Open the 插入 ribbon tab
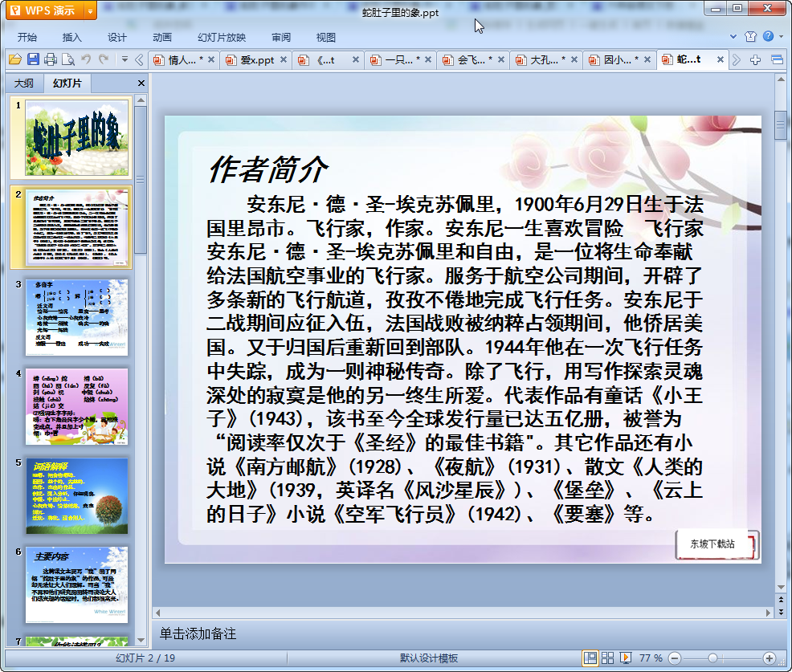The width and height of the screenshot is (792, 672). [71, 38]
